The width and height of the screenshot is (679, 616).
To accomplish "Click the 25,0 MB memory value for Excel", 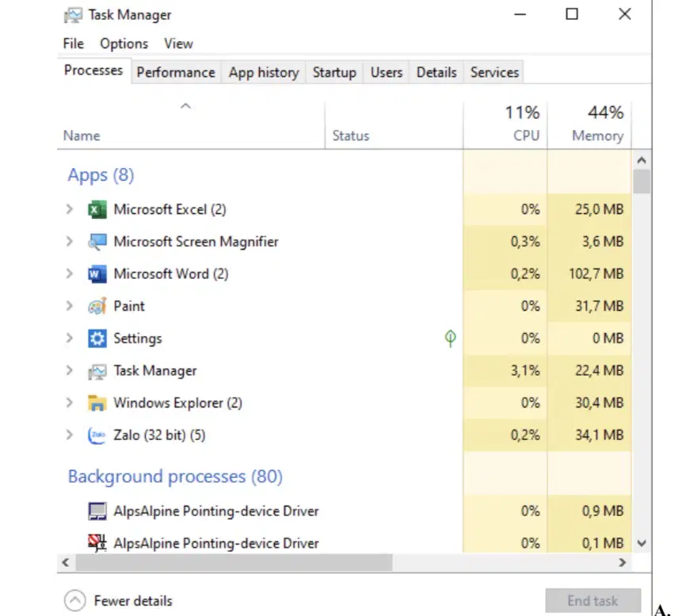I will pyautogui.click(x=599, y=209).
